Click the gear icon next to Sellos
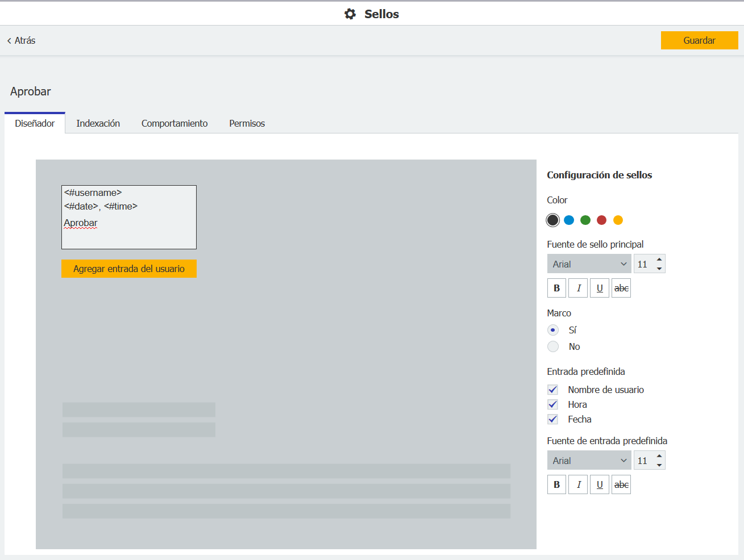744x560 pixels. point(350,14)
